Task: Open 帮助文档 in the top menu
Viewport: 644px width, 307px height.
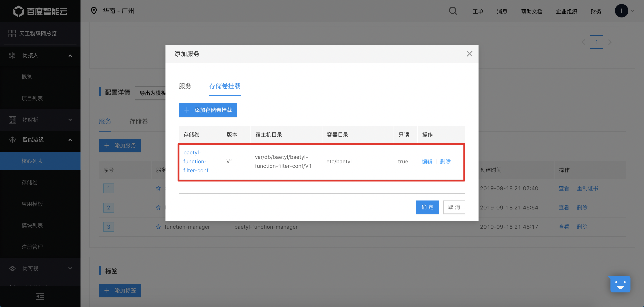Action: 532,11
